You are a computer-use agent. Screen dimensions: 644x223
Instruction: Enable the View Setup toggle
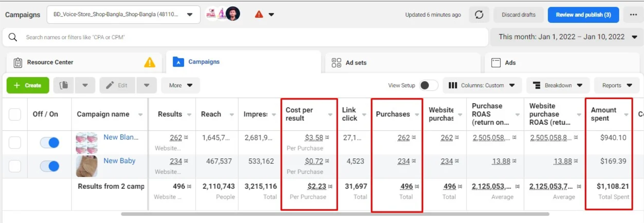[x=428, y=85]
